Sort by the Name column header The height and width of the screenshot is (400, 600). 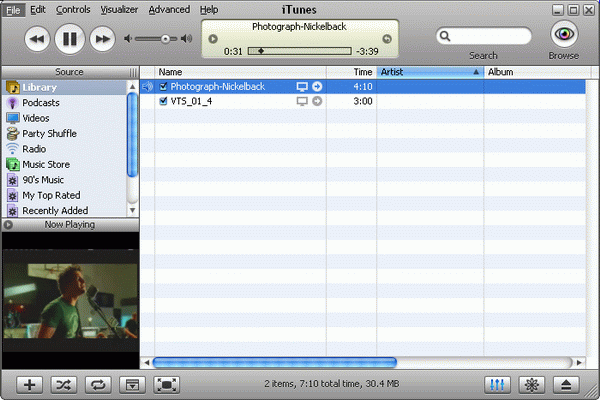(240, 72)
